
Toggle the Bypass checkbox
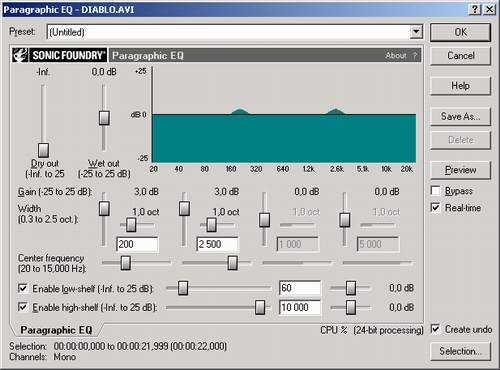click(435, 191)
